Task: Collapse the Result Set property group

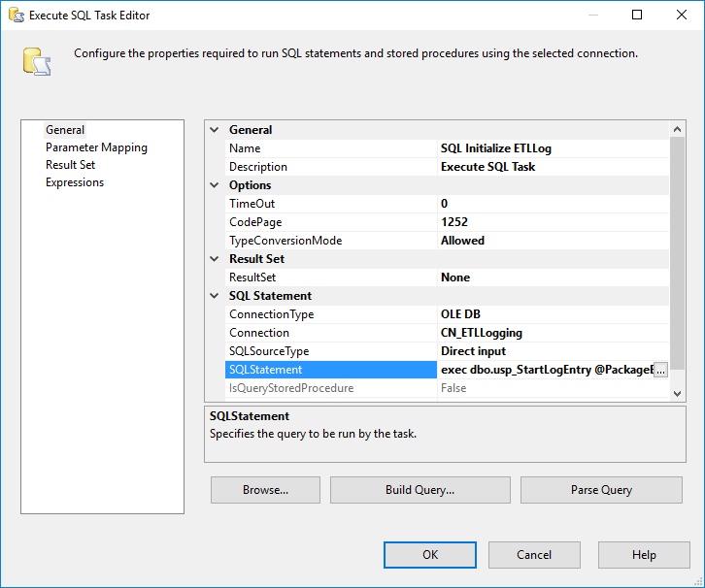Action: (215, 259)
